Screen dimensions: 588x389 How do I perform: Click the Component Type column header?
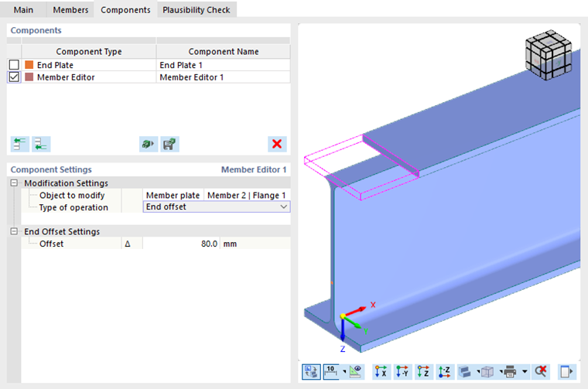coord(89,51)
